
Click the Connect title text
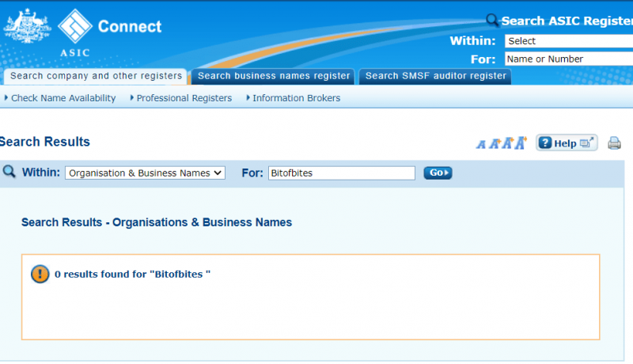[x=130, y=27]
